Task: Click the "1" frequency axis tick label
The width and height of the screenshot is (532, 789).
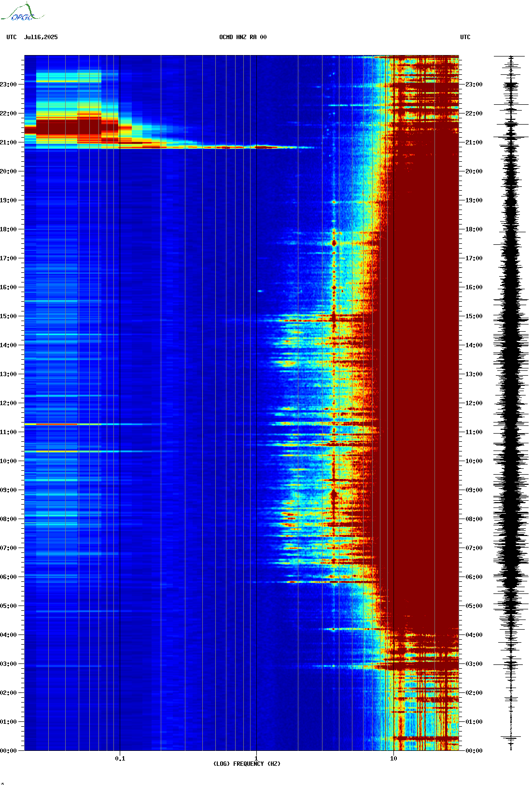Action: tap(256, 759)
